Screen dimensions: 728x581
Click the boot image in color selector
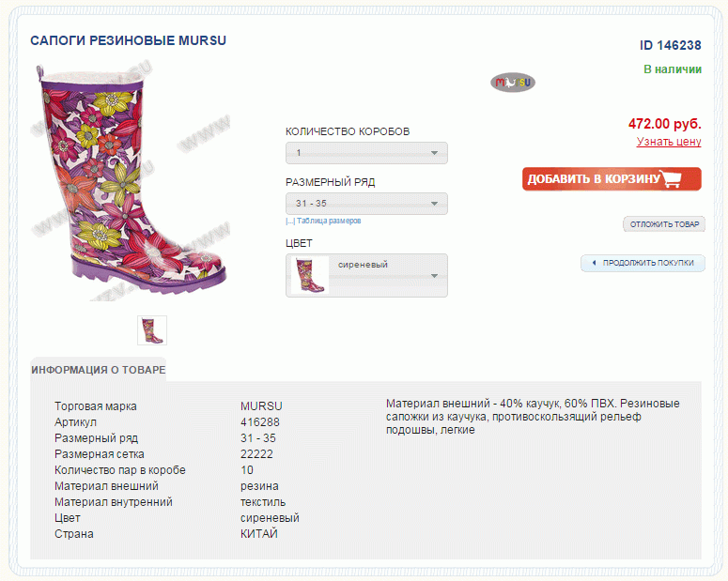[310, 275]
